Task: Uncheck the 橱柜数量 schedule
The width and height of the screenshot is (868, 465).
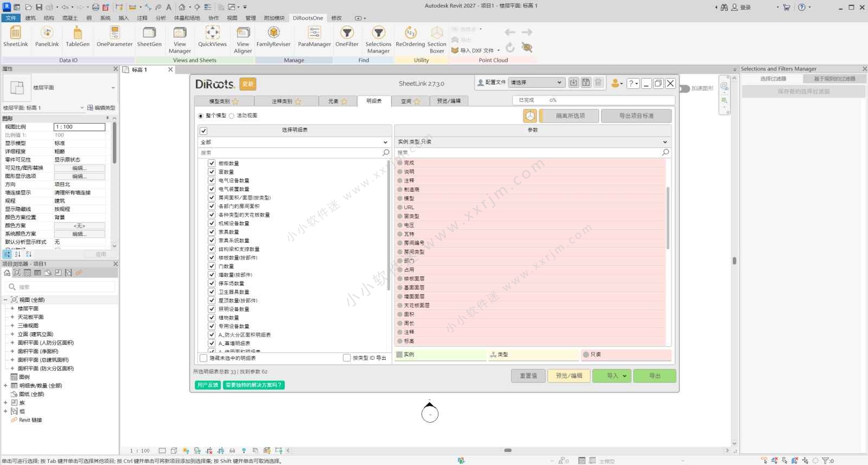Action: [x=212, y=163]
